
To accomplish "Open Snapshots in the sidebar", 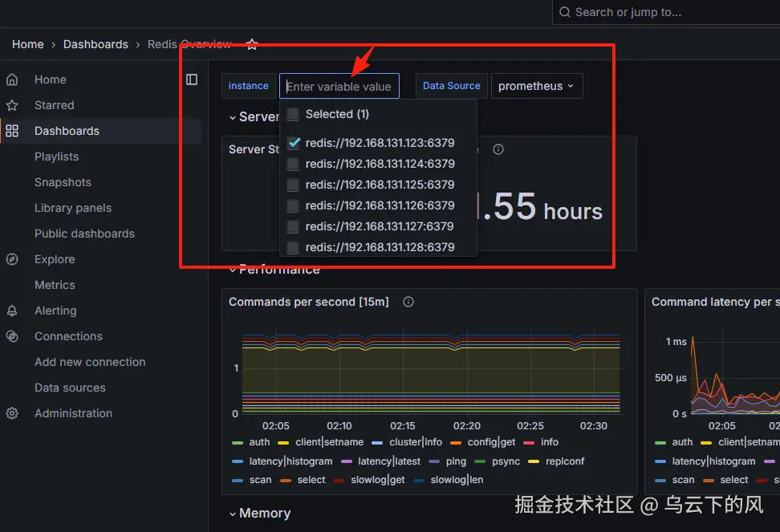I will click(63, 182).
